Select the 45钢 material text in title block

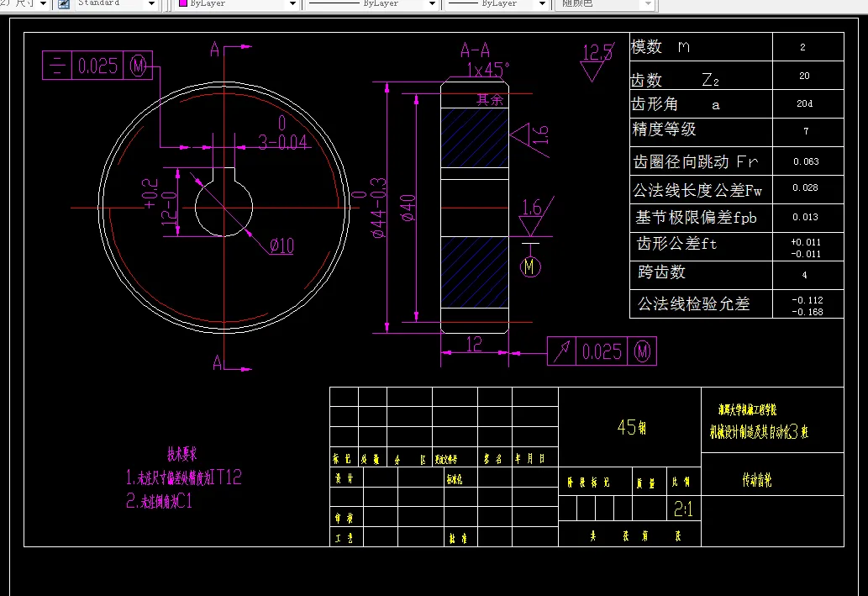(x=633, y=428)
